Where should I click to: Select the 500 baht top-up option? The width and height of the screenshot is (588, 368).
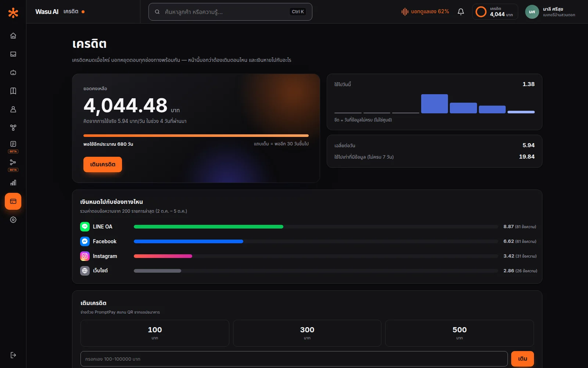click(459, 333)
